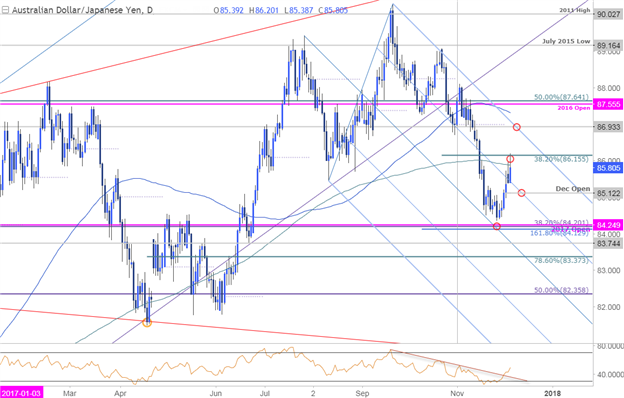Click the 83.744 price label
The image size is (624, 398).
point(608,243)
